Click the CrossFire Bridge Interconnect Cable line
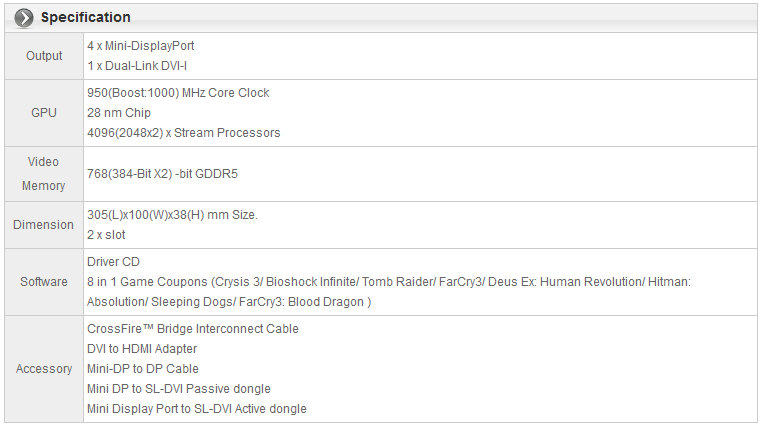Viewport: 761px width, 426px height. (x=193, y=328)
